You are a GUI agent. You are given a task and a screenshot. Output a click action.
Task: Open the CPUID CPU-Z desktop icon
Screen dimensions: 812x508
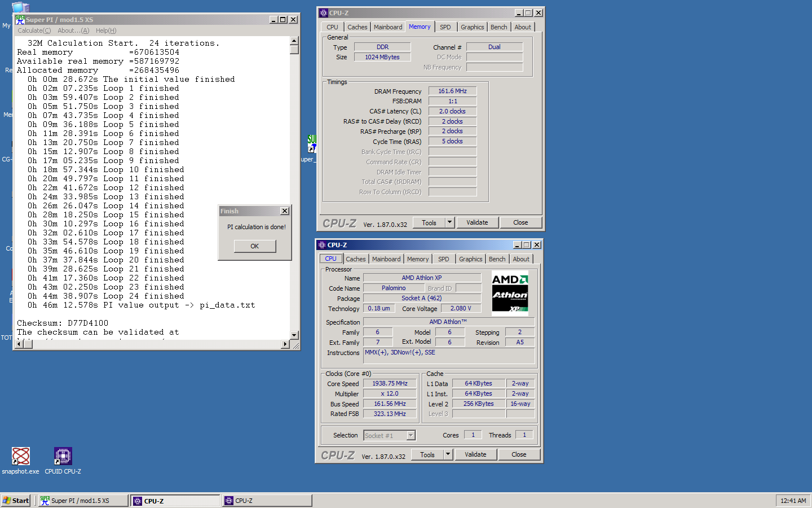click(x=63, y=461)
